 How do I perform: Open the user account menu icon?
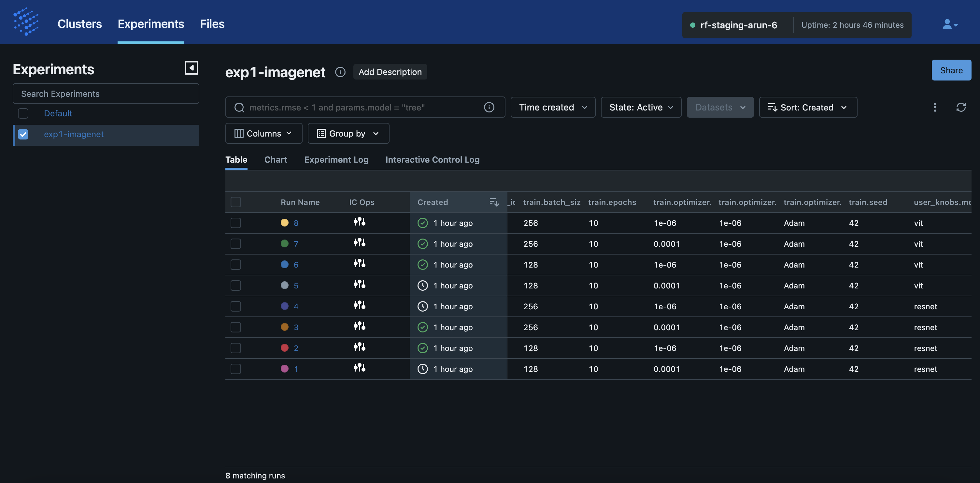(x=950, y=25)
